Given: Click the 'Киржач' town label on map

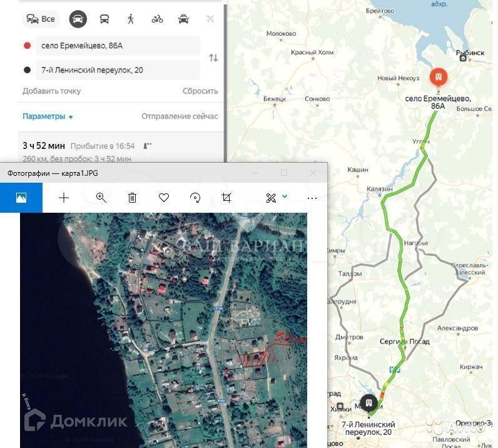Looking at the screenshot, I should click(471, 367).
